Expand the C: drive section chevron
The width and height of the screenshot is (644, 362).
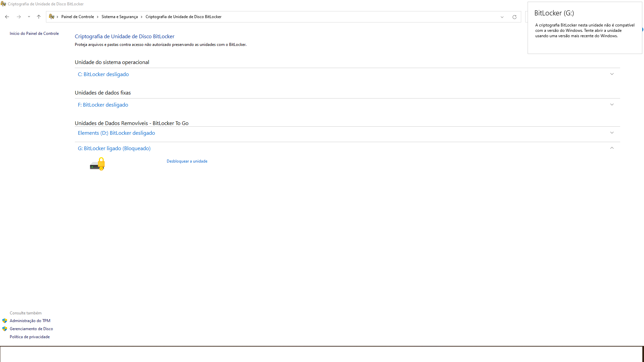click(x=612, y=74)
